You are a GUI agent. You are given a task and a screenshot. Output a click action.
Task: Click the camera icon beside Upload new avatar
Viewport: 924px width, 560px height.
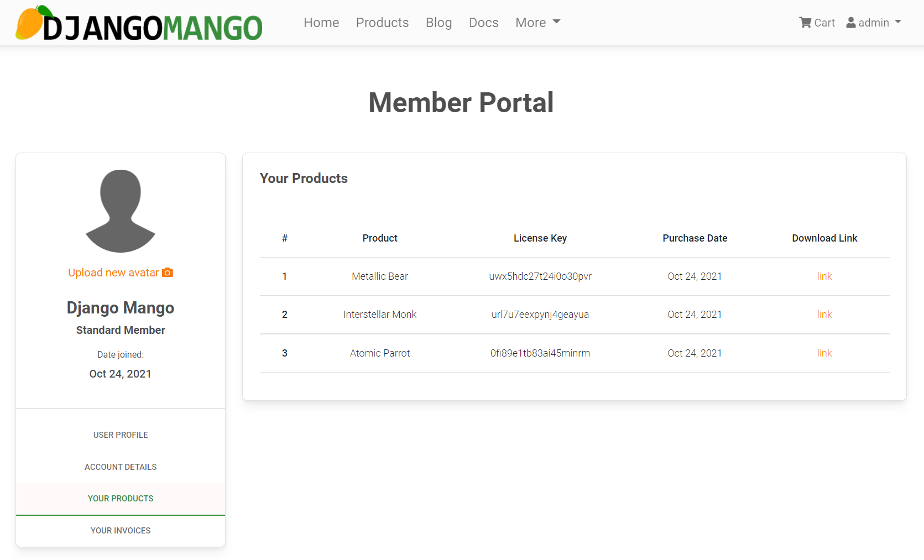[x=168, y=273]
